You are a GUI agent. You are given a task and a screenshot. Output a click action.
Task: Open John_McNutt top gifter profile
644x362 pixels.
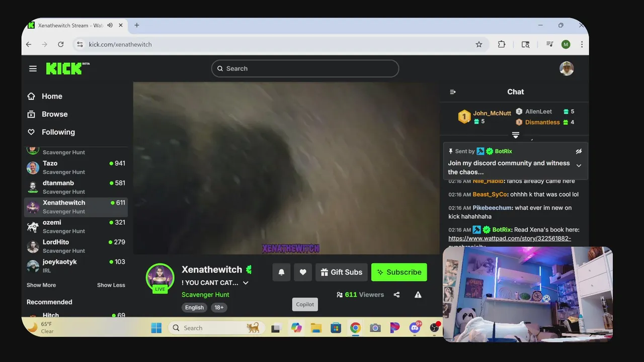(492, 113)
